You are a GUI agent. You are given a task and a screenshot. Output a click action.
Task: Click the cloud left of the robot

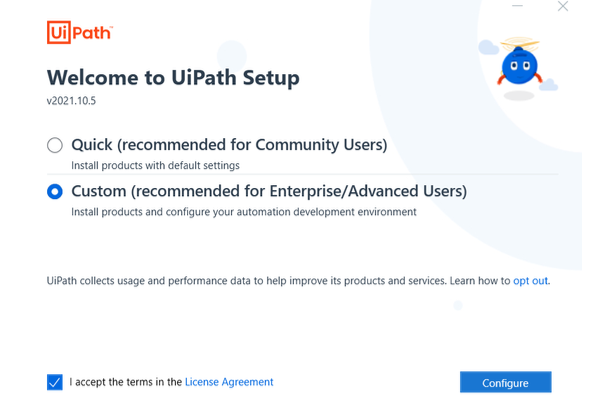(x=488, y=47)
